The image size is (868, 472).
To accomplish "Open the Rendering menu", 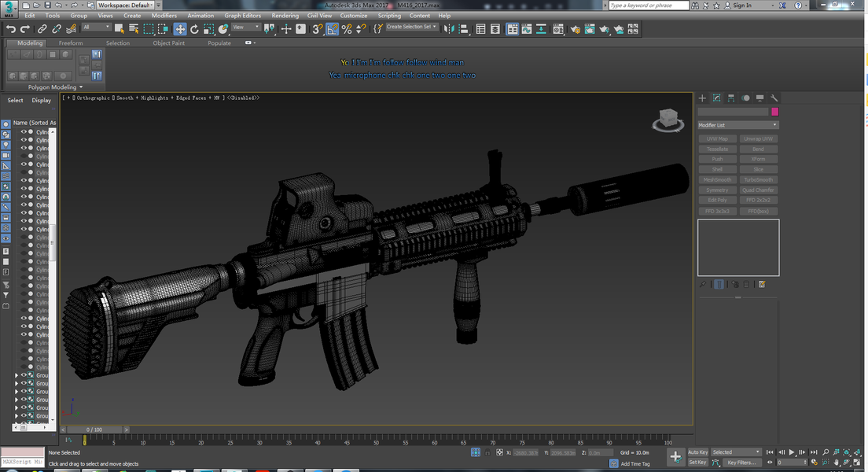I will [285, 16].
